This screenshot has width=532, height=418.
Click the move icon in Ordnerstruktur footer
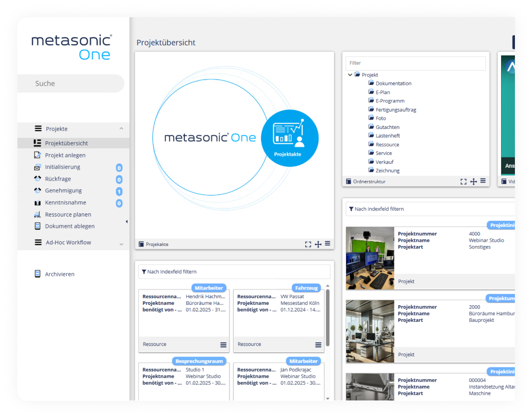pyautogui.click(x=473, y=182)
